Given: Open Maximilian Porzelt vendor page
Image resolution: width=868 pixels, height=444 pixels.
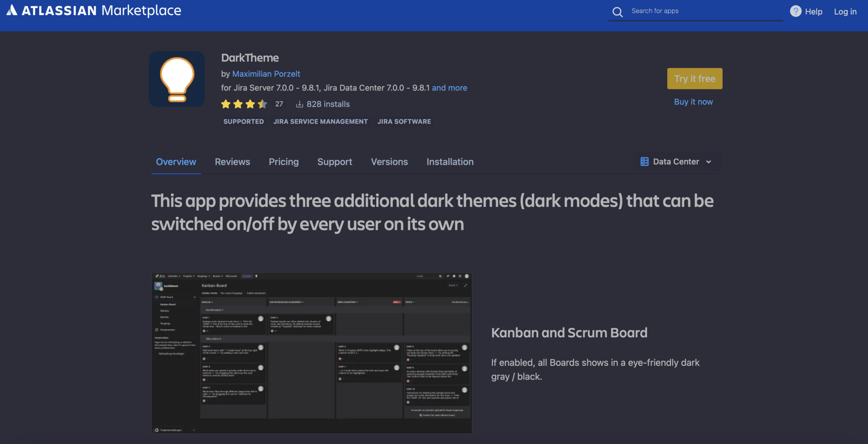Looking at the screenshot, I should [x=266, y=74].
